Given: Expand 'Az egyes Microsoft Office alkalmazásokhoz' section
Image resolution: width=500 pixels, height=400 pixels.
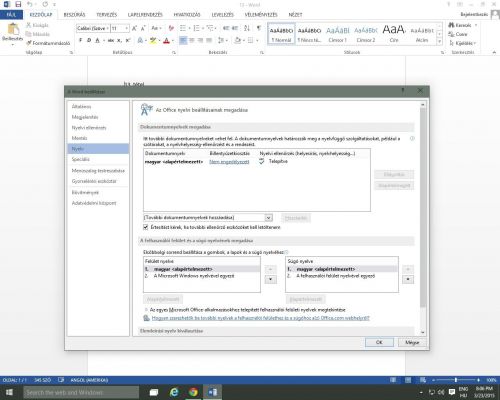Looking at the screenshot, I should coord(146,310).
